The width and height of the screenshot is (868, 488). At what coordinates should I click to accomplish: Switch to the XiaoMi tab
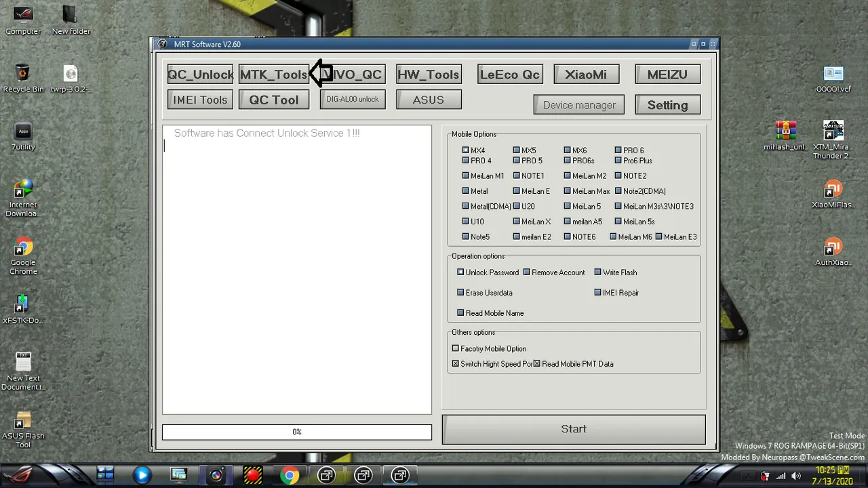coord(586,75)
